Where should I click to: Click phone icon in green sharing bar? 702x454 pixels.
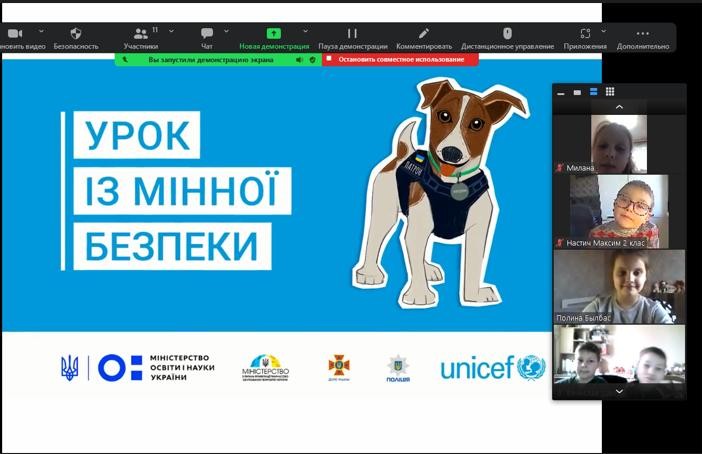pos(125,59)
